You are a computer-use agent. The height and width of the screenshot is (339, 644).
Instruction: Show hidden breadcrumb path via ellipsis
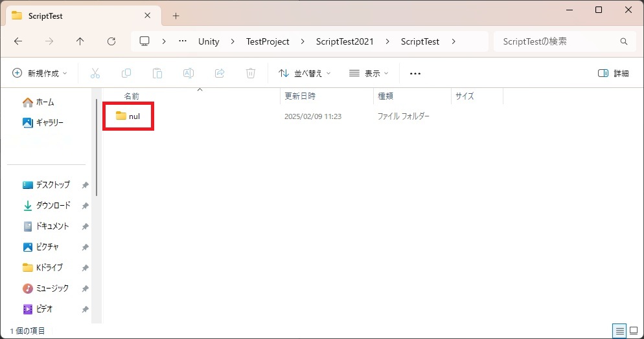pyautogui.click(x=183, y=41)
